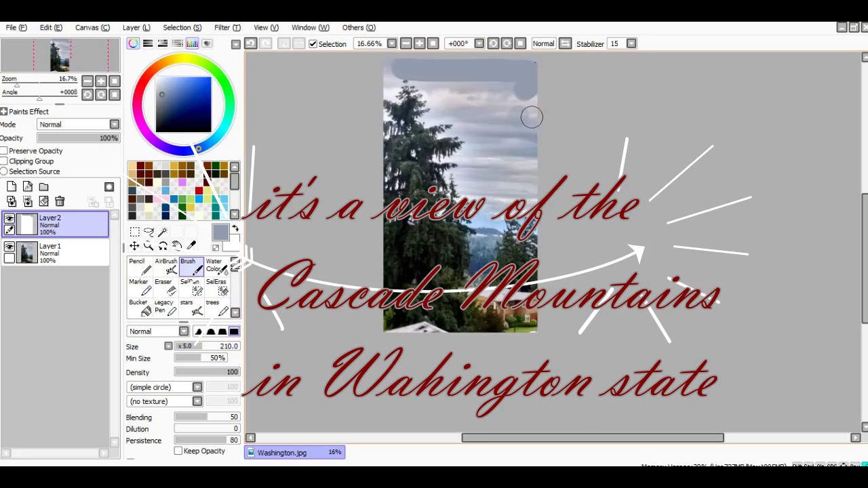
Task: Click the foreground color swatch
Action: click(220, 232)
